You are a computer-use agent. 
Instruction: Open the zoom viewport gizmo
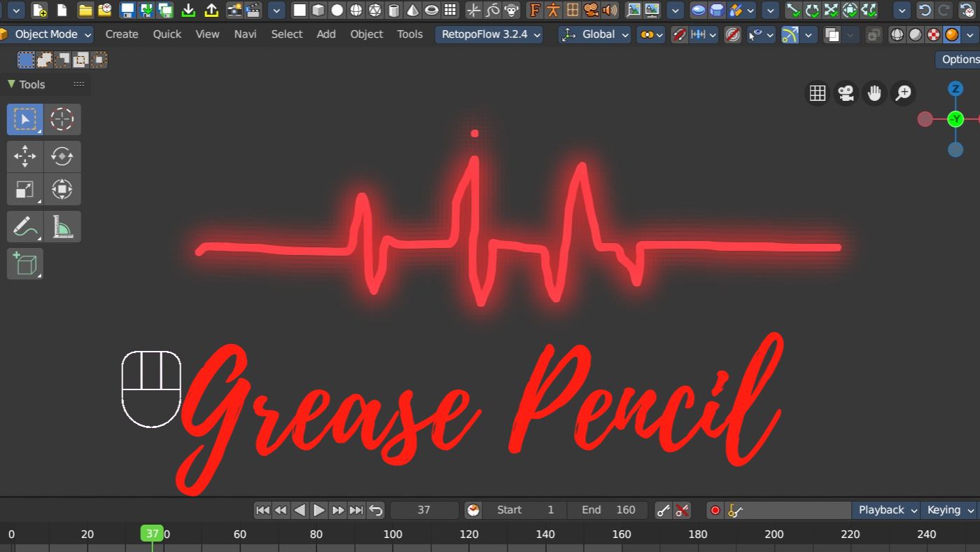(904, 92)
